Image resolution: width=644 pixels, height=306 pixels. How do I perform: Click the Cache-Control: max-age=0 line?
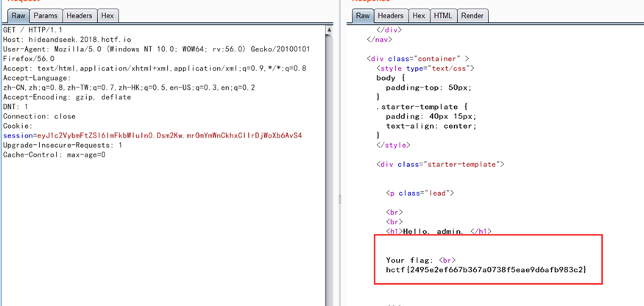click(54, 154)
